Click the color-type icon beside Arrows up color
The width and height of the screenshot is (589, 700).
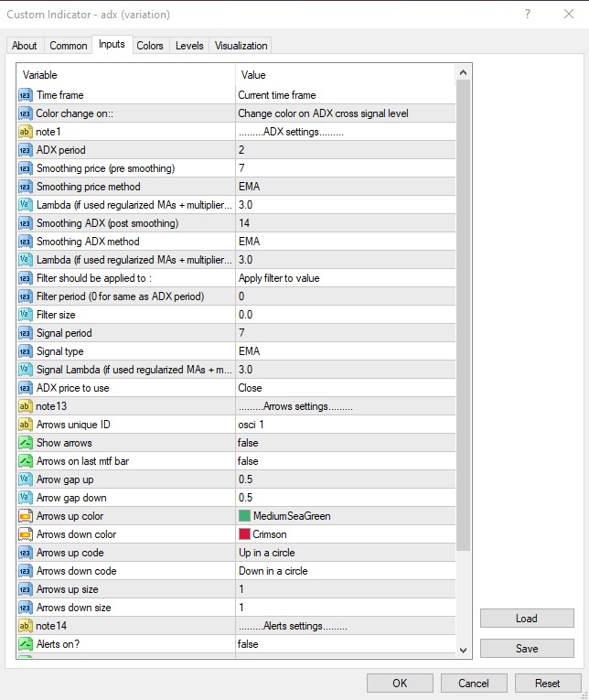coord(26,516)
